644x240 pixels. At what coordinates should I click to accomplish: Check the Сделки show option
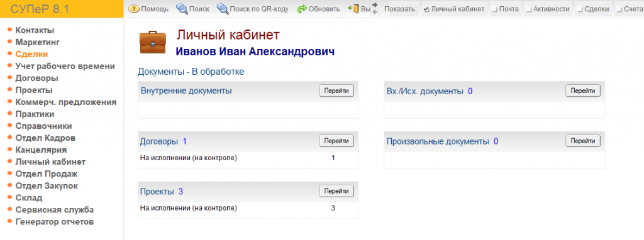click(x=580, y=9)
